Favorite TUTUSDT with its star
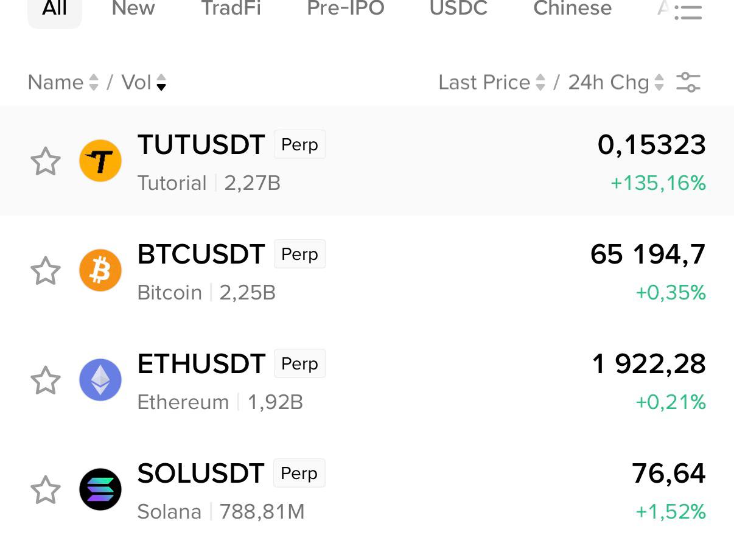The image size is (734, 560). 46,161
